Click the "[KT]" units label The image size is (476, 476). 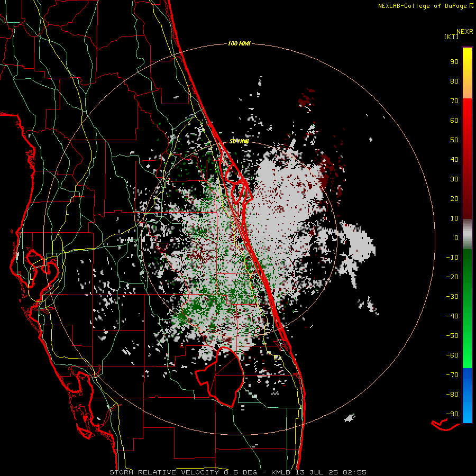tap(452, 36)
